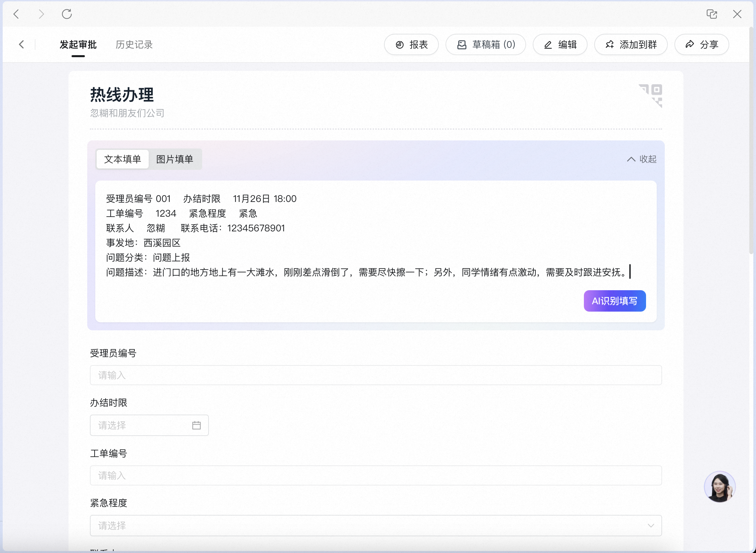Image resolution: width=756 pixels, height=553 pixels.
Task: Open 草稿箱 (0) drafts
Action: click(486, 44)
